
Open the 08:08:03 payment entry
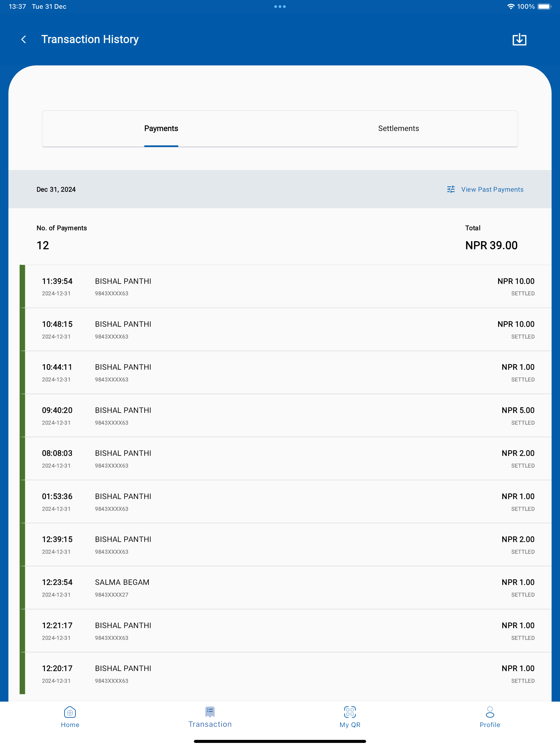285,459
